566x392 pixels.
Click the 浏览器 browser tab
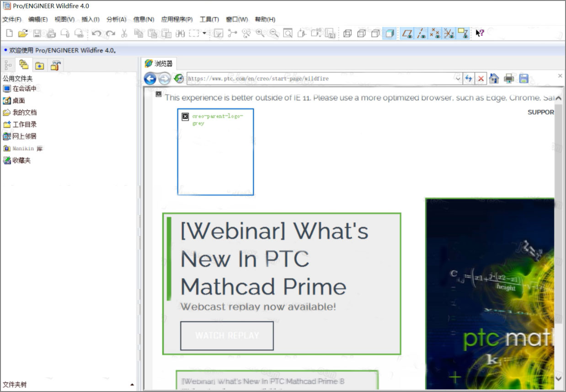click(x=158, y=64)
